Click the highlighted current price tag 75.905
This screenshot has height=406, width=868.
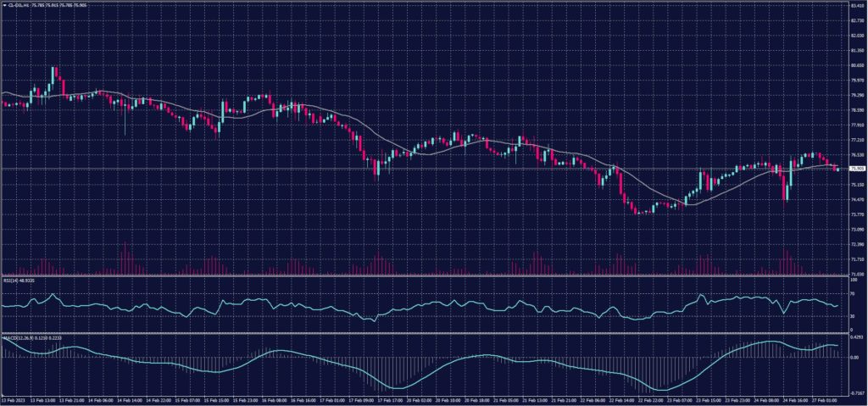click(856, 169)
